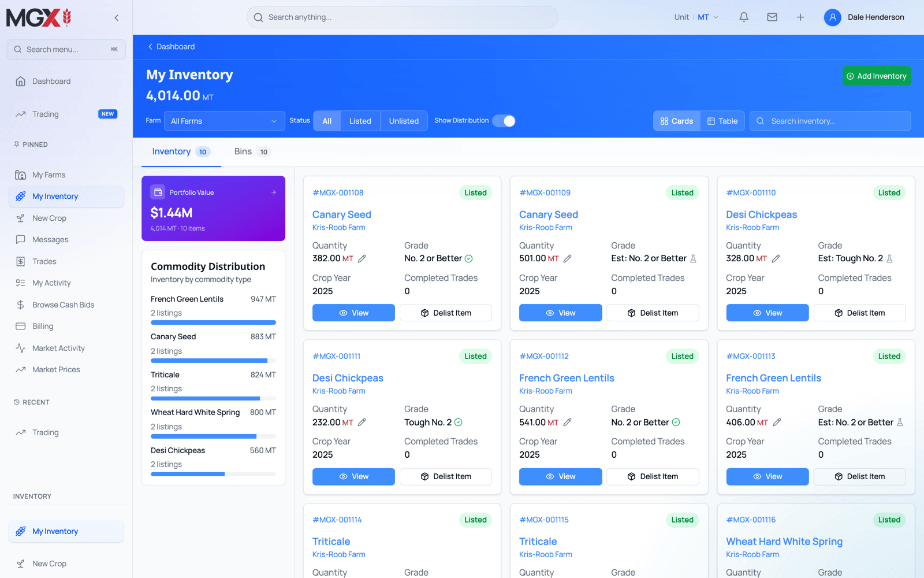Focus the Search inventory field
This screenshot has height=578, width=924.
(830, 121)
